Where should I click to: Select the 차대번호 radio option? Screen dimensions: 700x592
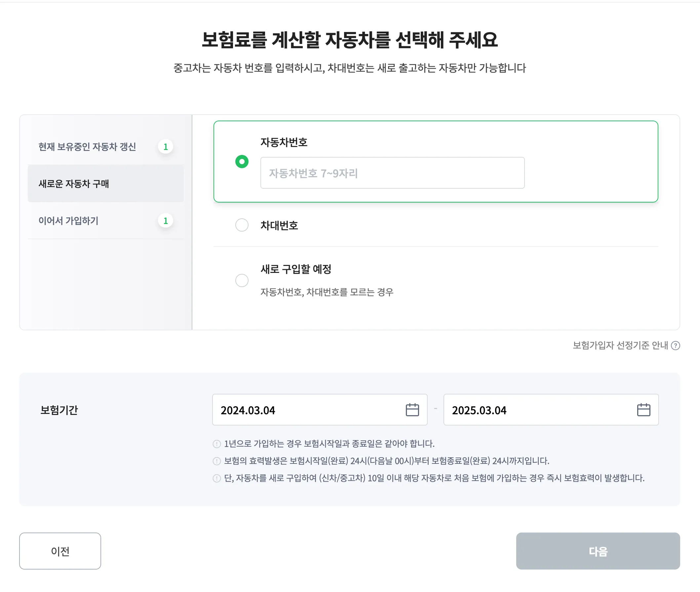(x=242, y=225)
